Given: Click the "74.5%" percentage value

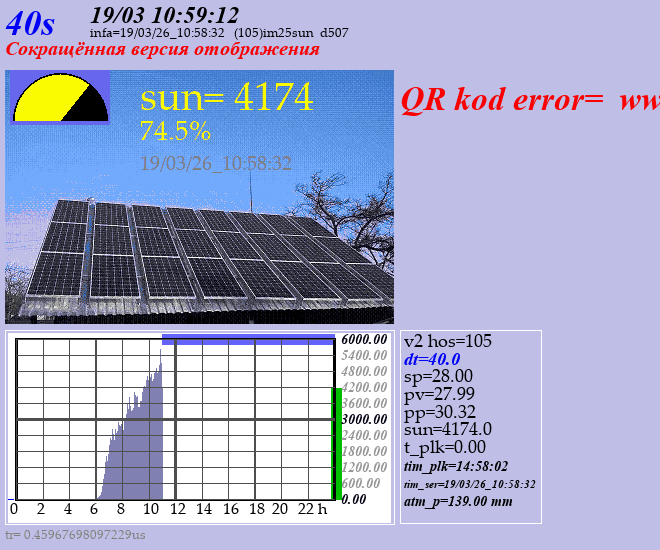Looking at the screenshot, I should [x=175, y=131].
